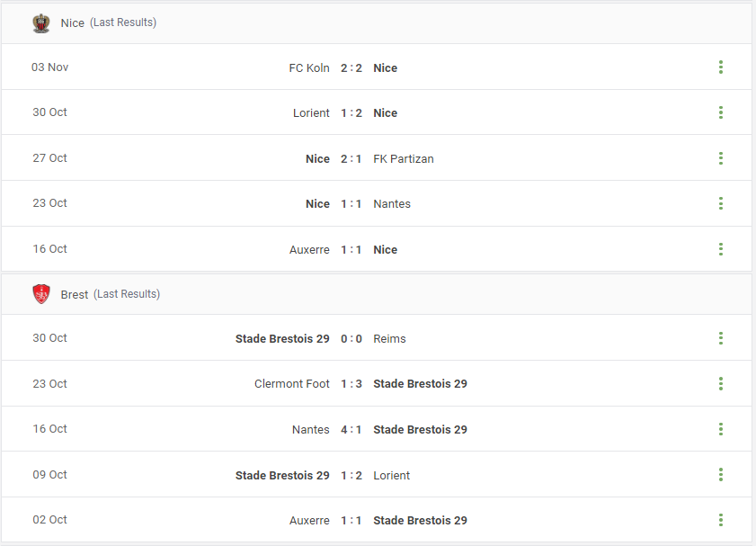756x546 pixels.
Task: Click the 27 Oct date
Action: click(49, 157)
